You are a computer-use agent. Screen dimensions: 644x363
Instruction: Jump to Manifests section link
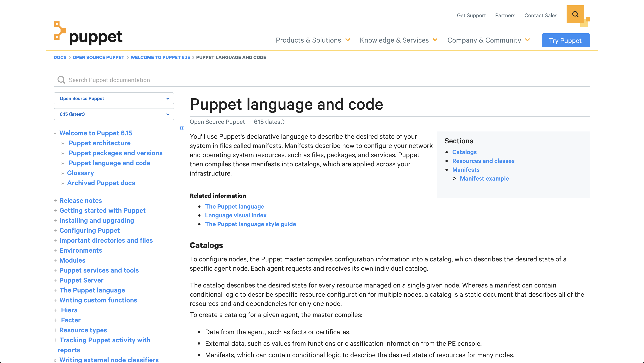pos(466,170)
